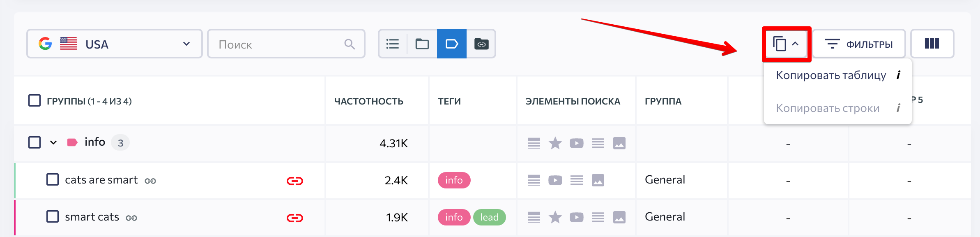Click the Теги column header
The height and width of the screenshot is (237, 980).
pos(449,101)
